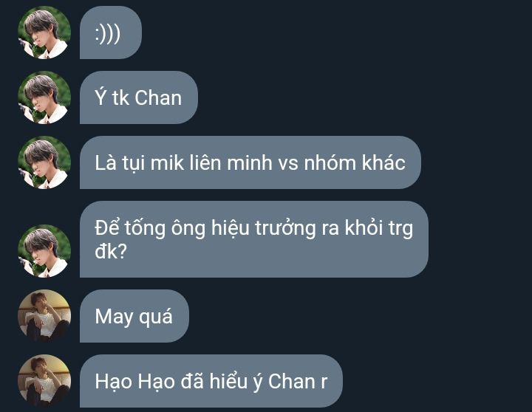Click the "Ý tk Chan" message bubble
This screenshot has width=532, height=412.
tap(139, 97)
